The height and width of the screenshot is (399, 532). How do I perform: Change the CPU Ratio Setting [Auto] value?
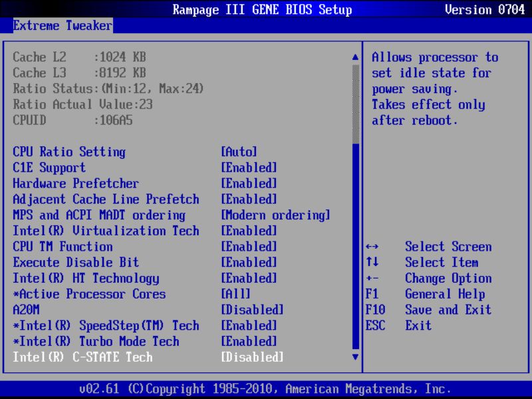(x=239, y=152)
